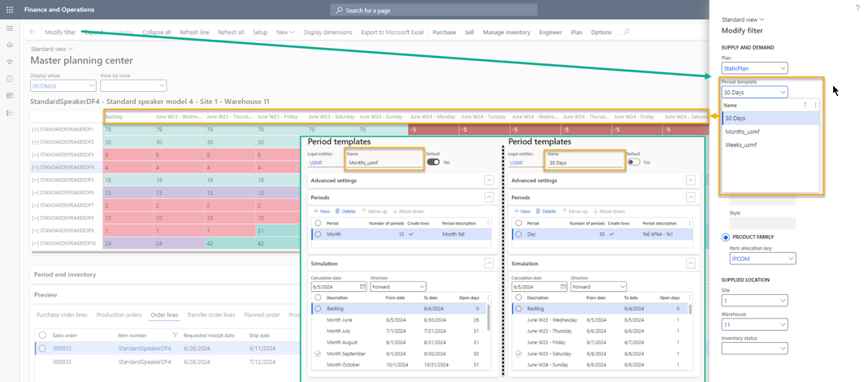
Task: Select the Month period row radio
Action: coord(318,234)
